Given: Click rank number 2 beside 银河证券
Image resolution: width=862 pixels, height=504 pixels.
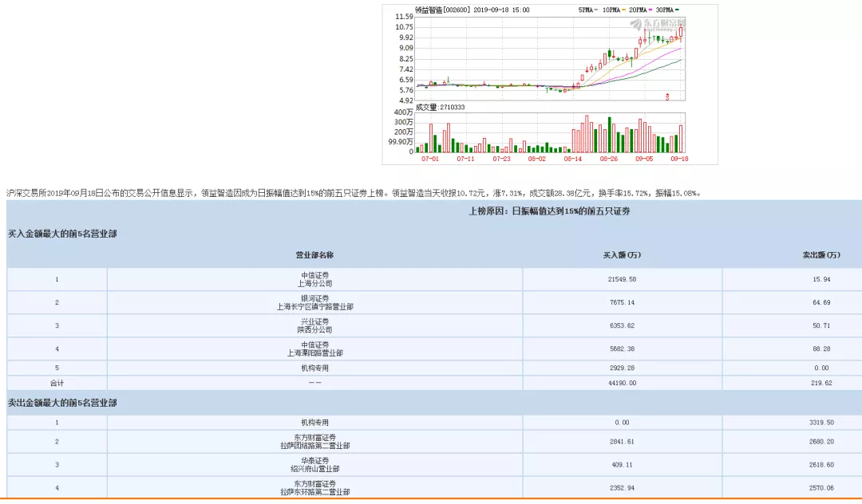Looking at the screenshot, I should pos(57,302).
